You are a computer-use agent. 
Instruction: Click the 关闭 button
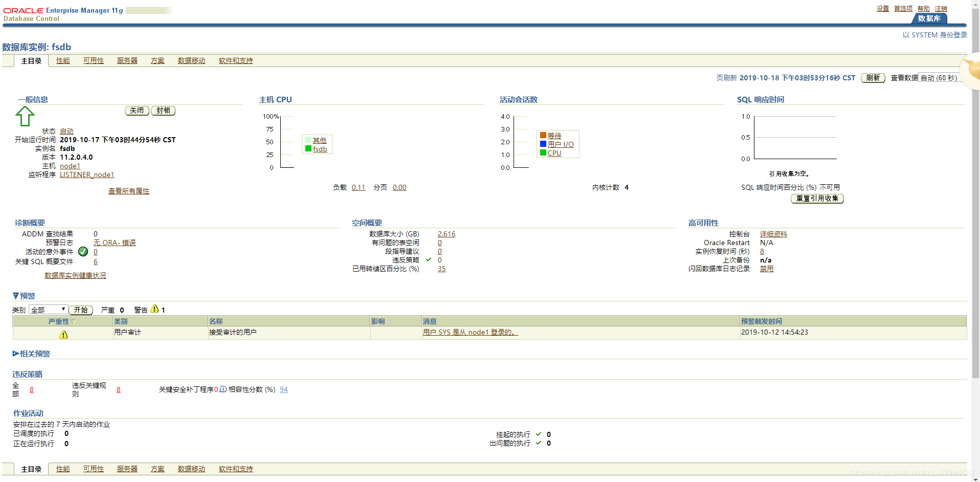pos(137,111)
